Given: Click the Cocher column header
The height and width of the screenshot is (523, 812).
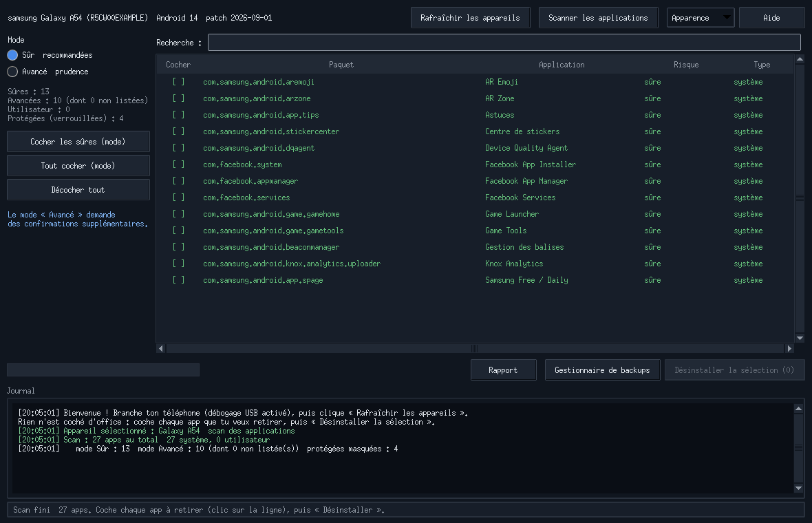Looking at the screenshot, I should click(x=178, y=65).
